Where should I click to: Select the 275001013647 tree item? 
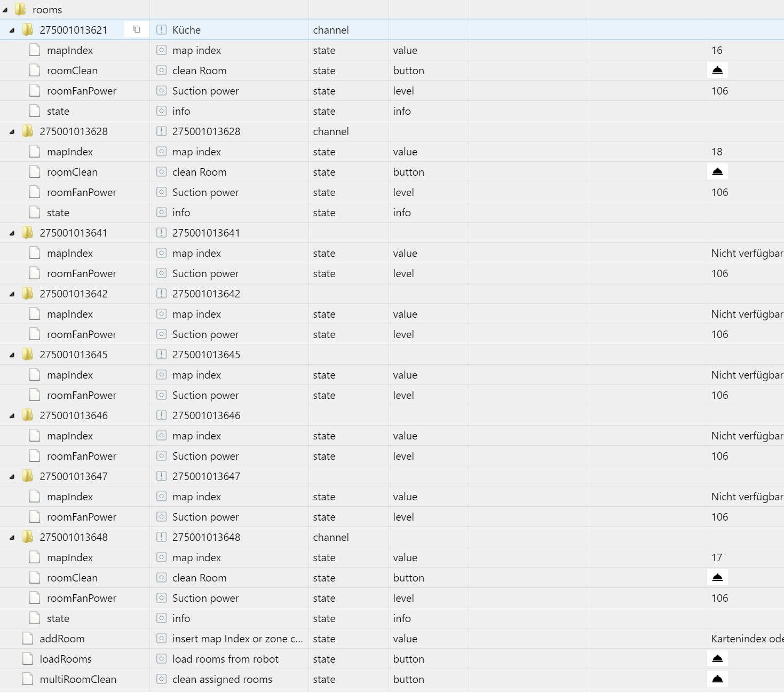[74, 476]
